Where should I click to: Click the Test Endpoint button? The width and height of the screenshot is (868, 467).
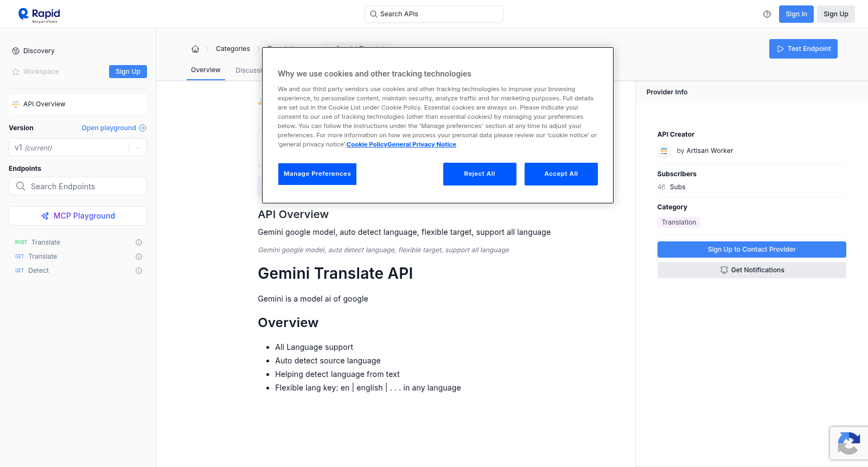click(x=803, y=49)
